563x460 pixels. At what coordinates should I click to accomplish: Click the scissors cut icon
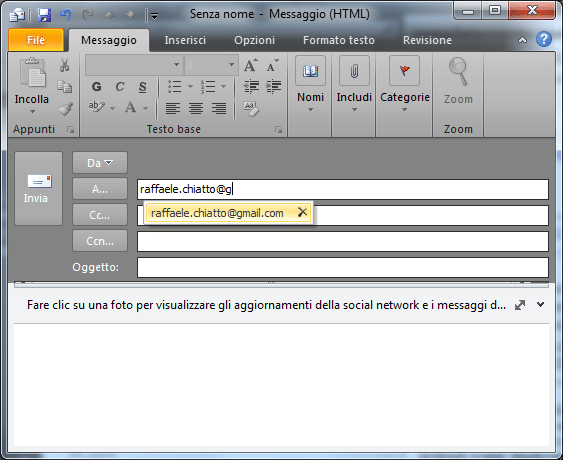click(x=64, y=65)
